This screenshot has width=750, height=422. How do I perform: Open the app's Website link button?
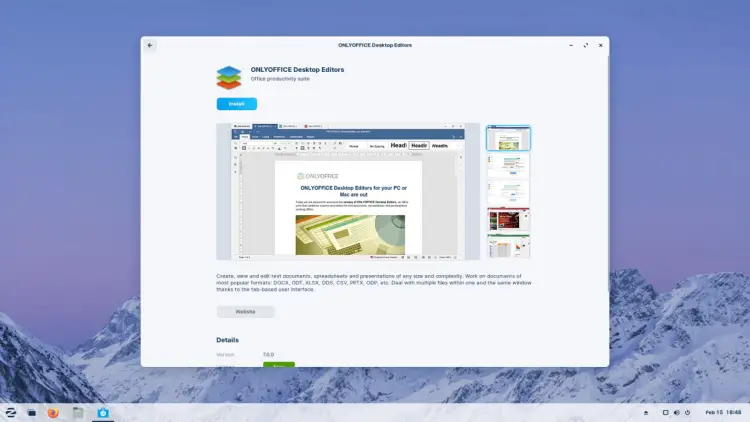click(x=245, y=311)
